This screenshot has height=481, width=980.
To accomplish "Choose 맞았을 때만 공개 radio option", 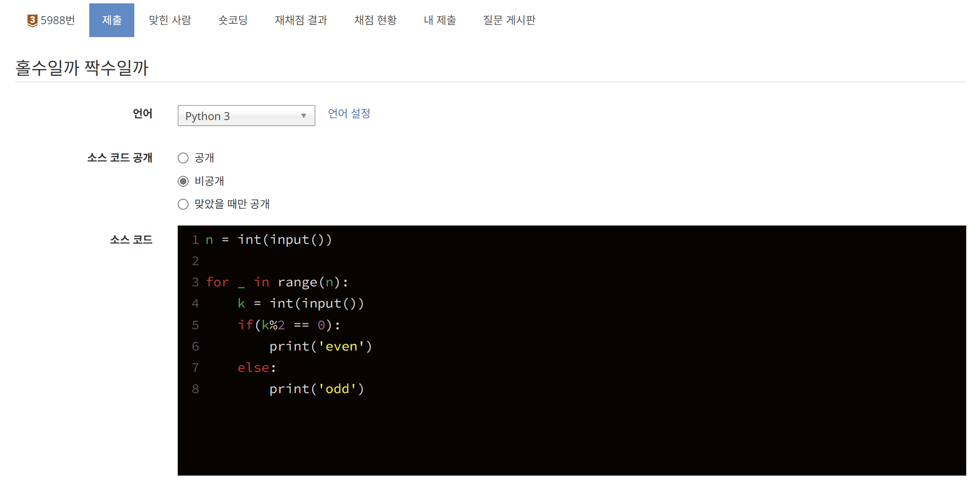I will click(183, 204).
